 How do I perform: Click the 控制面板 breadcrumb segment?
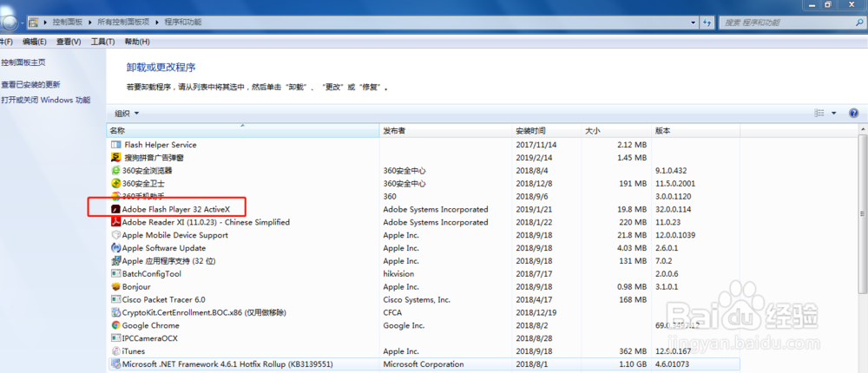pos(68,23)
